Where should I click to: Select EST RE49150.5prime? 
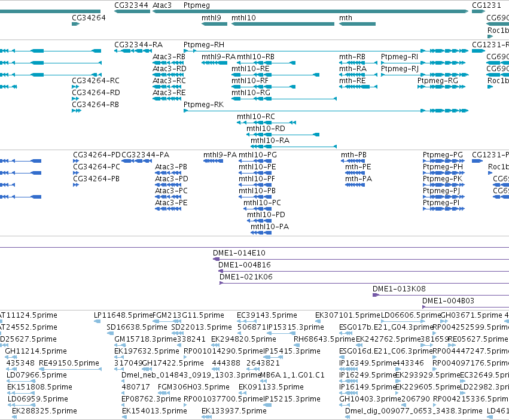coord(69,363)
